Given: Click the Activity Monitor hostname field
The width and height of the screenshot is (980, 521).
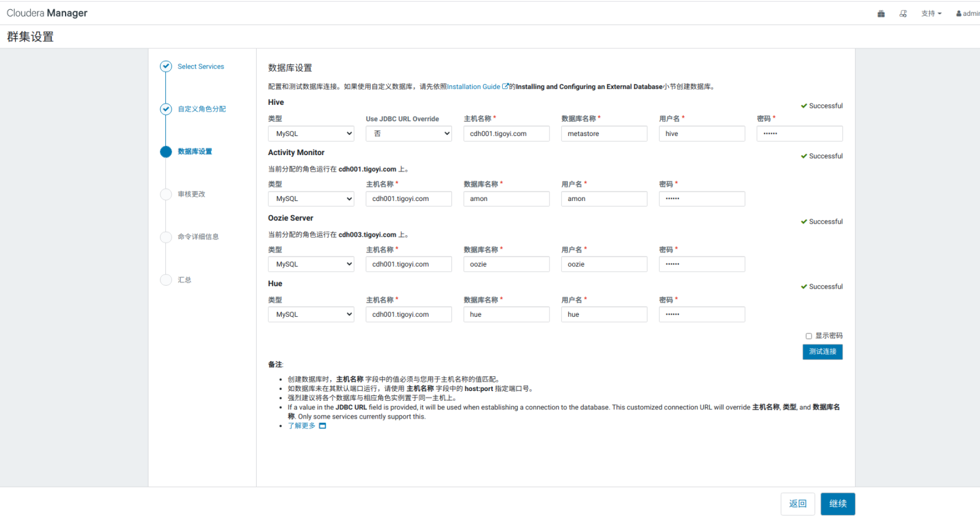Looking at the screenshot, I should coord(409,199).
